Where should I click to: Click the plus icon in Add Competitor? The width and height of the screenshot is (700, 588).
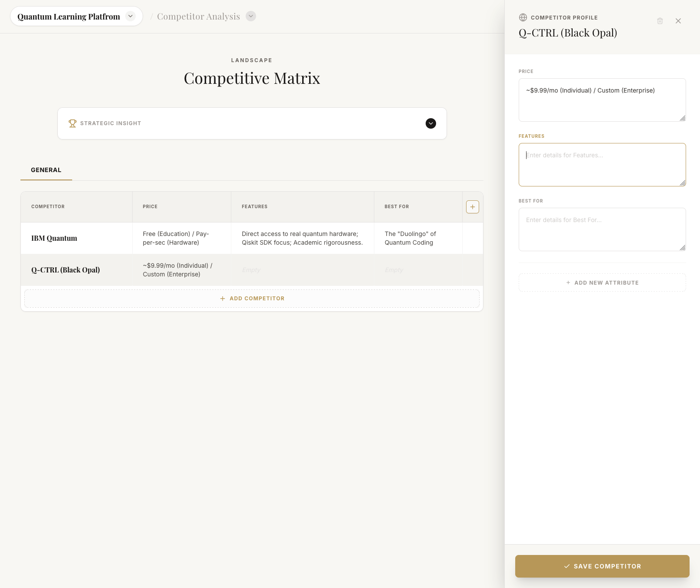[x=223, y=299]
